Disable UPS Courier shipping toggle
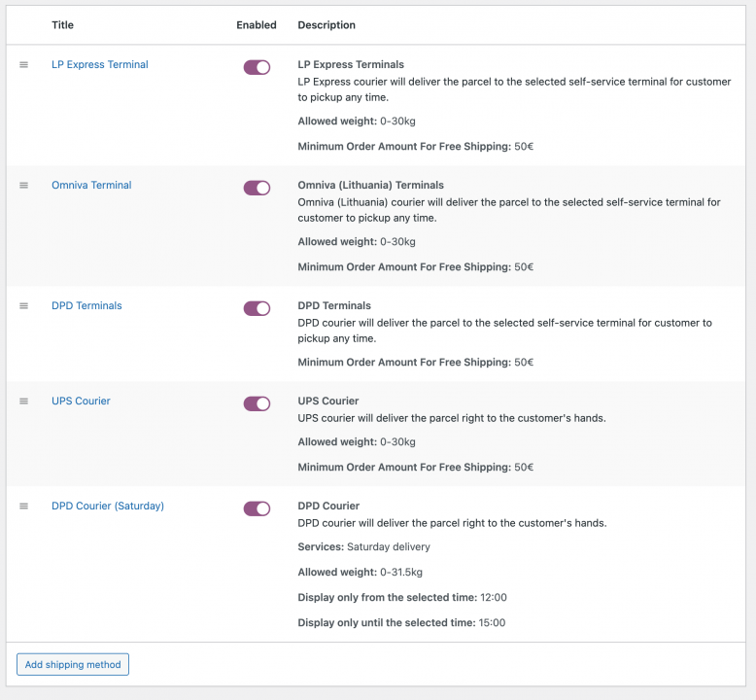Viewport: 756px width, 700px height. tap(257, 403)
